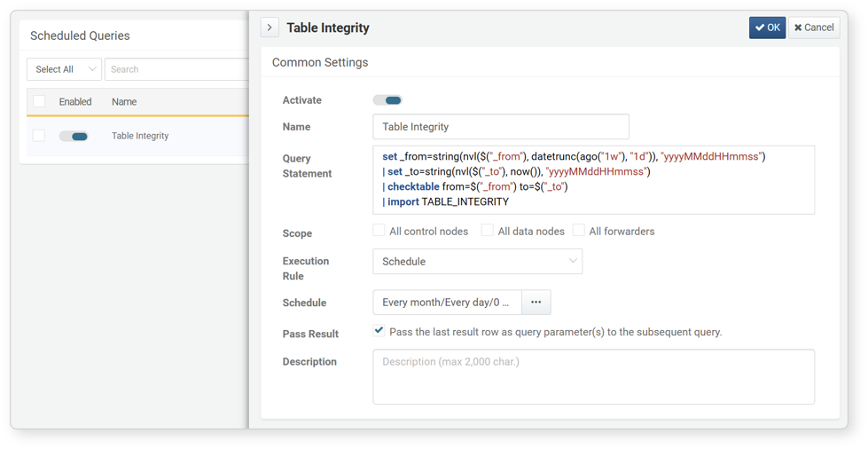Click the Name text field
The width and height of the screenshot is (868, 449).
[501, 126]
